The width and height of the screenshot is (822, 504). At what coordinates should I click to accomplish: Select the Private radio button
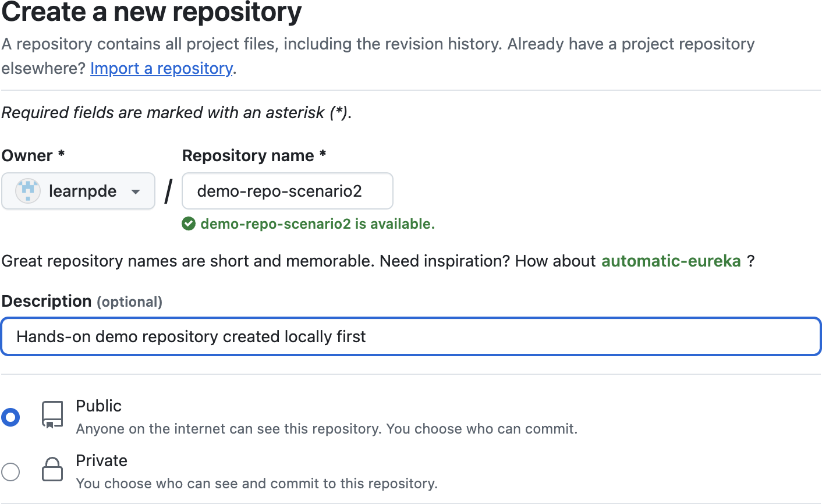point(10,471)
